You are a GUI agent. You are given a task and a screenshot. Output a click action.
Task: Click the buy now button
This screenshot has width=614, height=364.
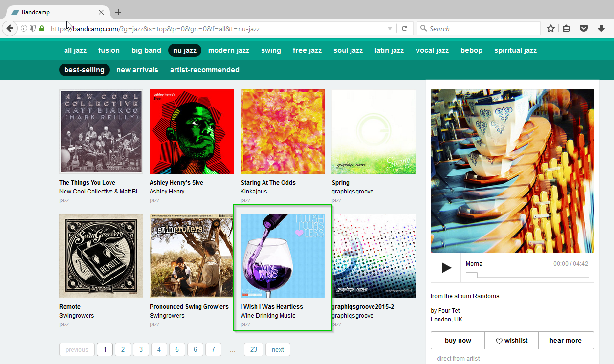pos(458,341)
